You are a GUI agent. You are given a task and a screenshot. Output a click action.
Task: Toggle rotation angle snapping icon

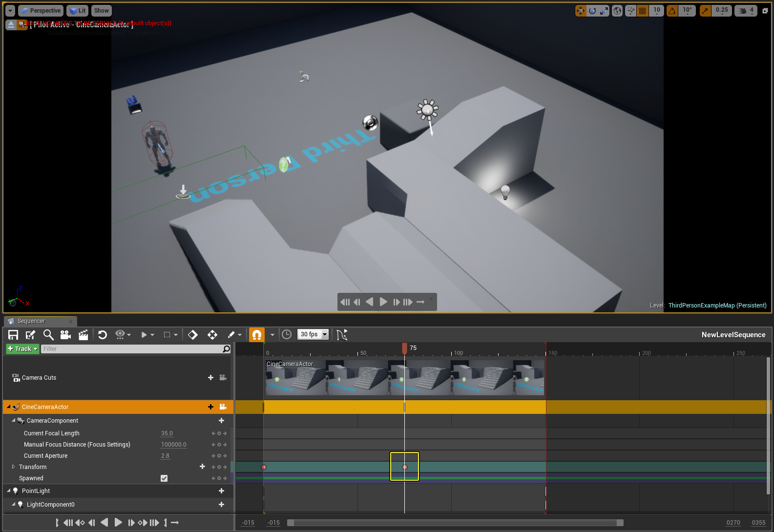point(672,10)
